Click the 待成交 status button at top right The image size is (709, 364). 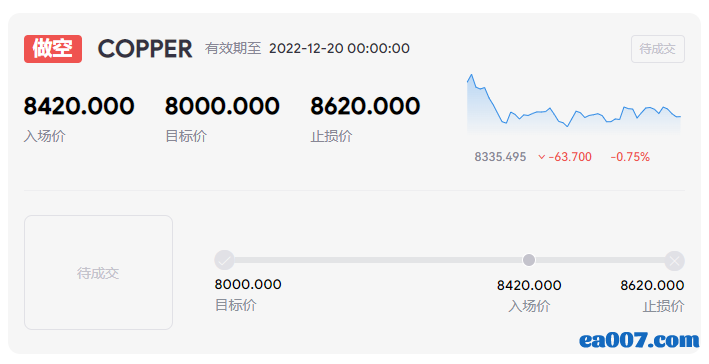pos(657,49)
